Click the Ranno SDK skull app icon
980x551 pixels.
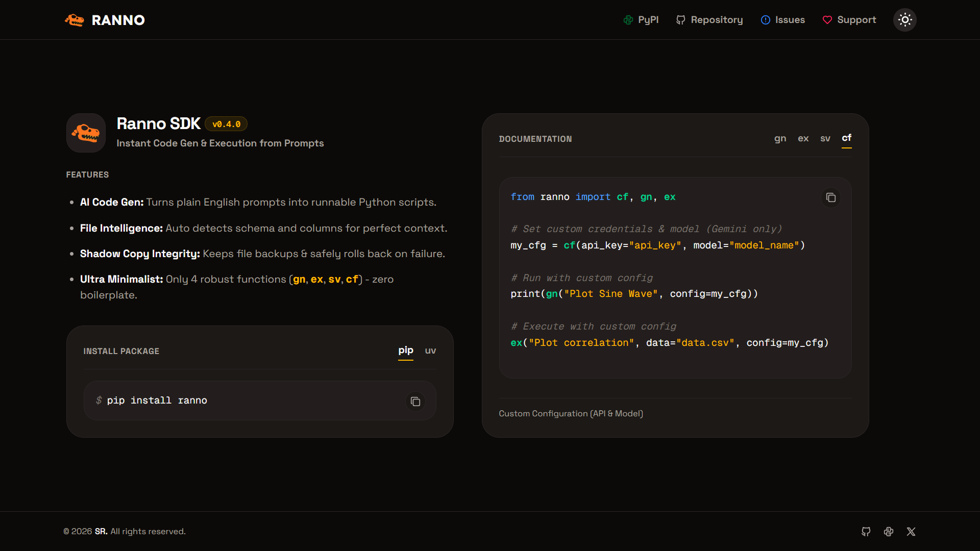click(x=86, y=133)
